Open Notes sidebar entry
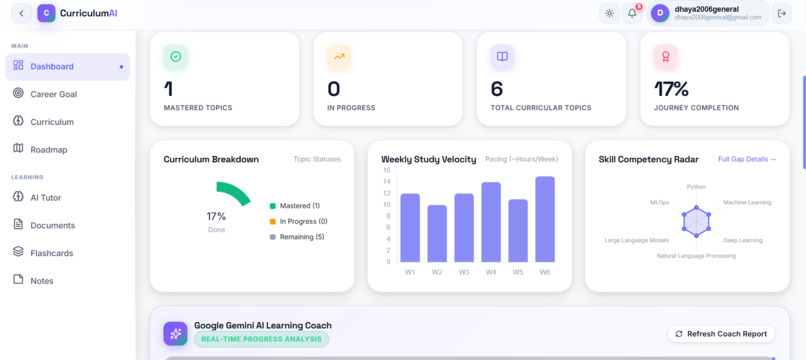This screenshot has height=360, width=806. 68,281
